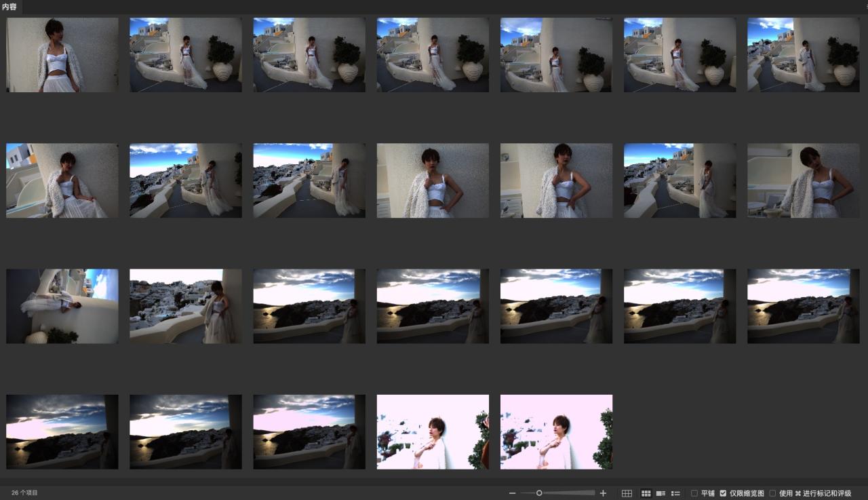Select photo of woman holding skirt beside blue sky
Screen dimensions: 868x500
tap(62, 180)
